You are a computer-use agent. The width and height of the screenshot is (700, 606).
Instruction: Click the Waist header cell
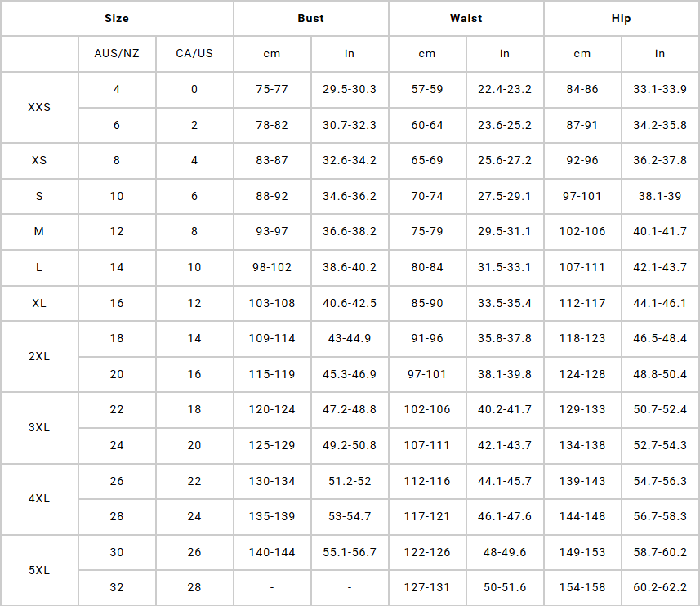point(466,18)
